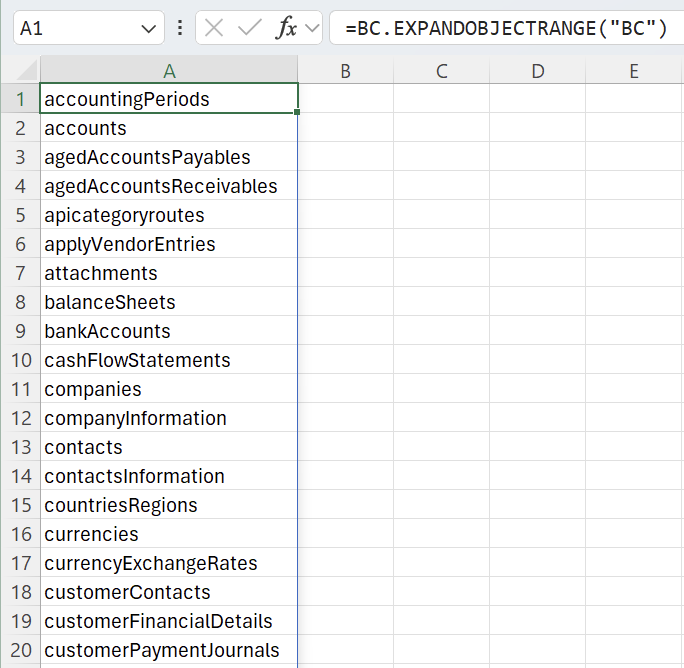Select column B header

click(345, 71)
